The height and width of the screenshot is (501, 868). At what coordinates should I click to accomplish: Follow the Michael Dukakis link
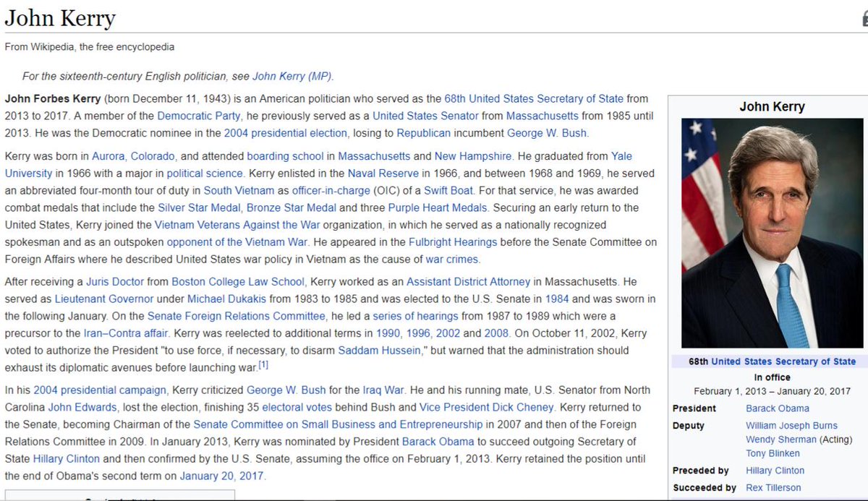226,299
